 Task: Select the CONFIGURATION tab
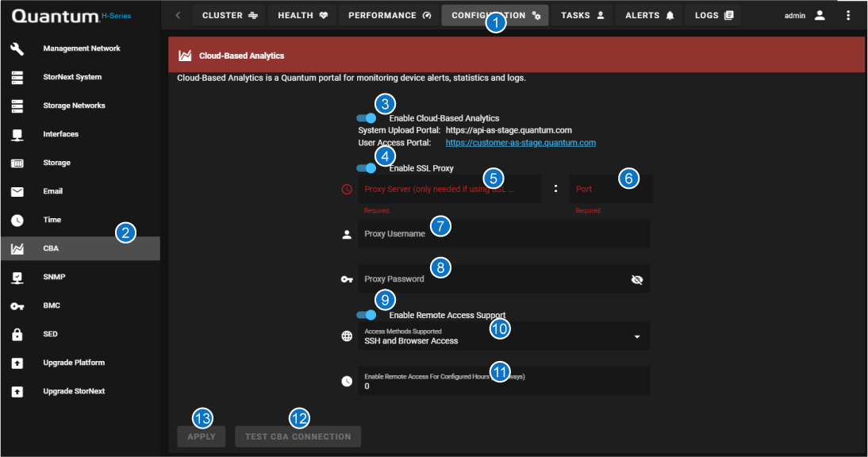pyautogui.click(x=495, y=16)
